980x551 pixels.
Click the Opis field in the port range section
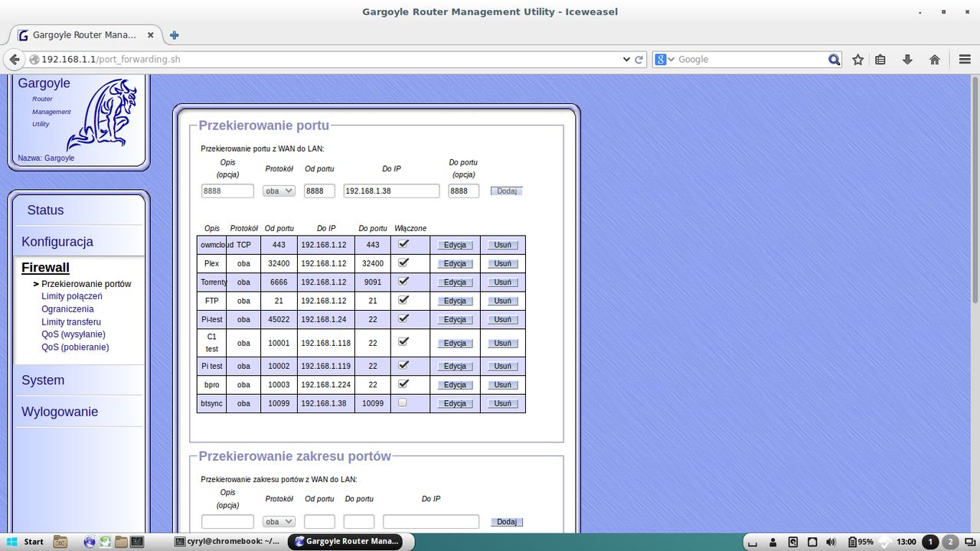coord(227,521)
